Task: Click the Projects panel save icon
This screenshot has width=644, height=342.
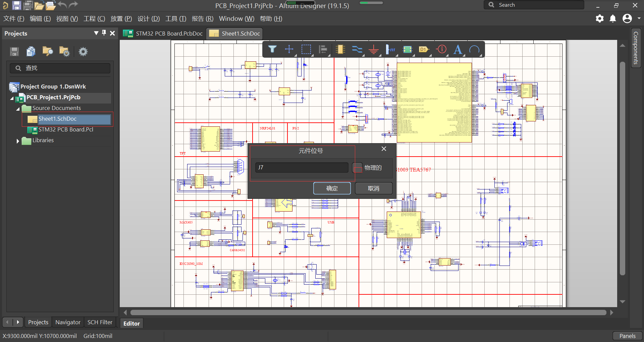Action: 14,51
